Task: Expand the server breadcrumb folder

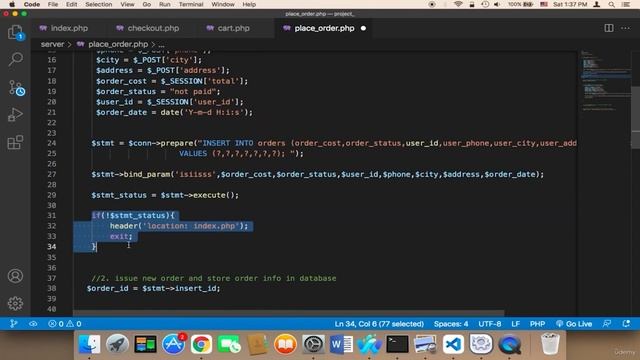Action: pyautogui.click(x=52, y=44)
